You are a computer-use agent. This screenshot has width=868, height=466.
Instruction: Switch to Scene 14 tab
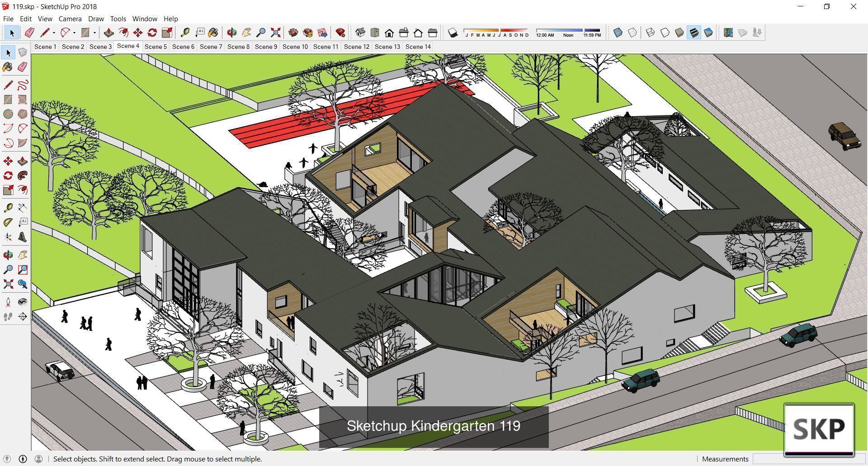[x=418, y=47]
